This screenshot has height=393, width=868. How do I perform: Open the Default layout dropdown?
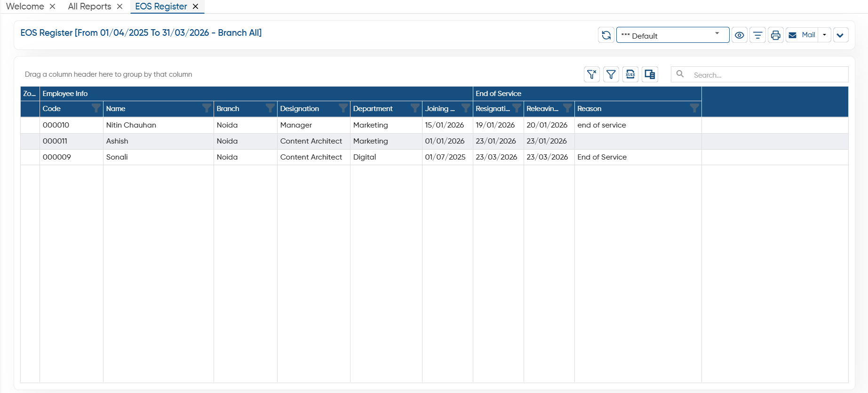(673, 35)
